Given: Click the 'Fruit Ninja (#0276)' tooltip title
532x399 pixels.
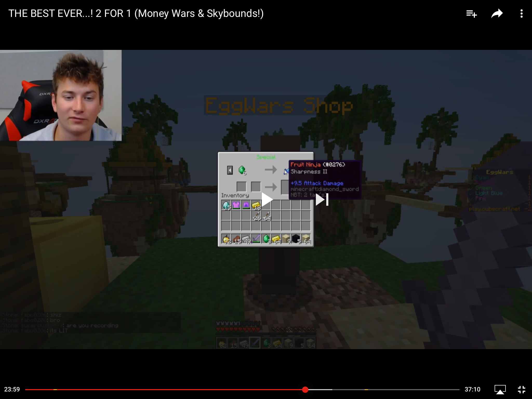Looking at the screenshot, I should (318, 164).
